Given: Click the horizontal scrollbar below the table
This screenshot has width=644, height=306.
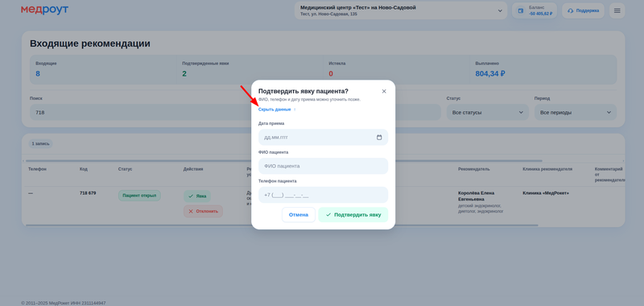Looking at the screenshot, I should 282,225.
